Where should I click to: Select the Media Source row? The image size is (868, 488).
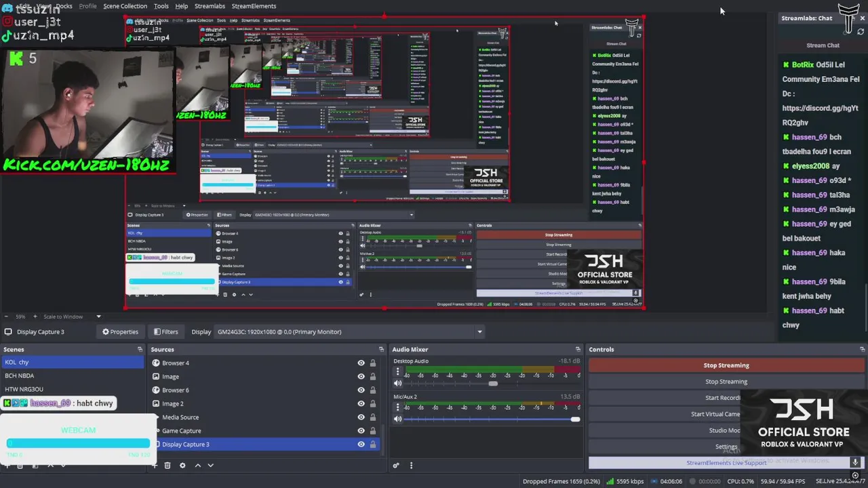[x=264, y=417]
